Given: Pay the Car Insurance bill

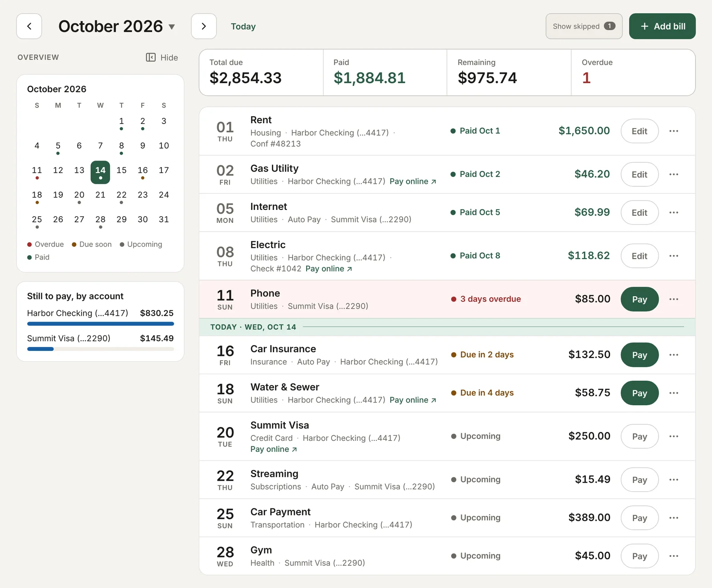Looking at the screenshot, I should [x=639, y=355].
